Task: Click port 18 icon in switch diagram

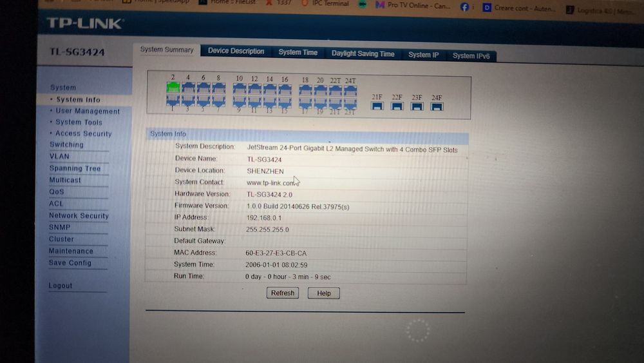Action: (305, 90)
